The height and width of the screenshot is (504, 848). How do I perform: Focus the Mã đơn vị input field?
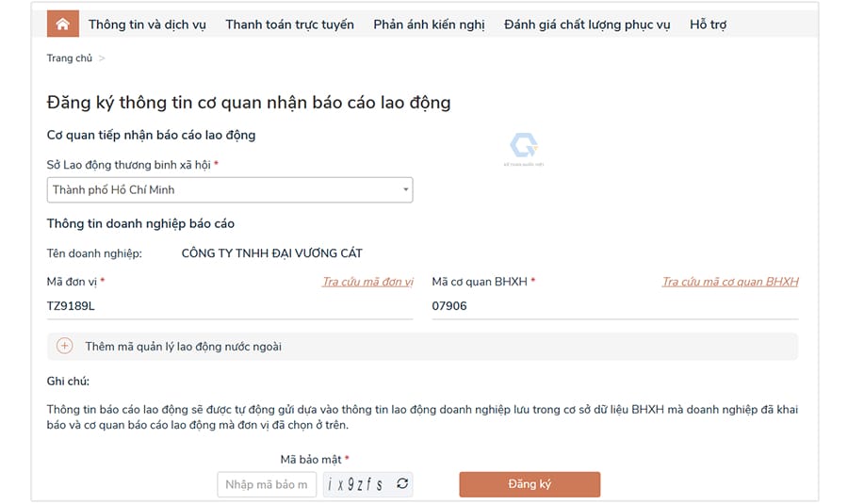pos(230,306)
